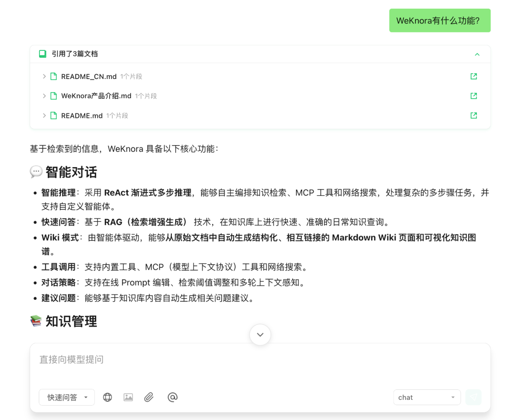Jump to bottom with round down-arrow button

260,335
